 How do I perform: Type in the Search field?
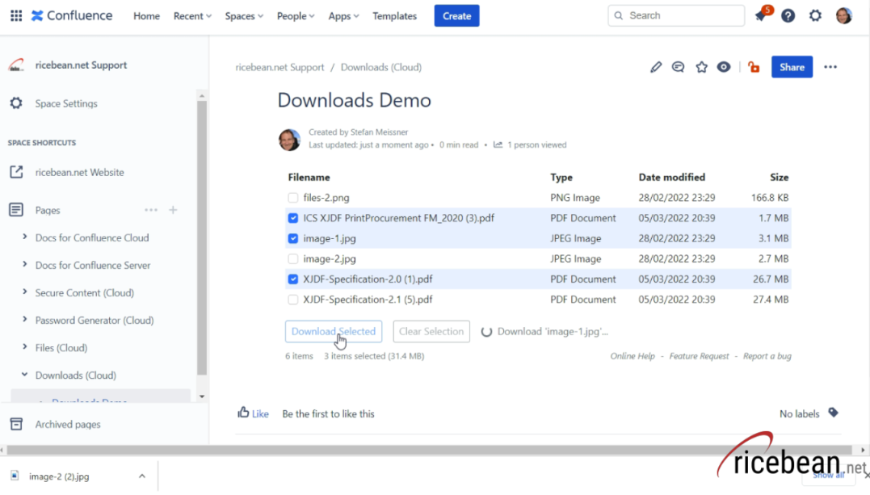683,16
